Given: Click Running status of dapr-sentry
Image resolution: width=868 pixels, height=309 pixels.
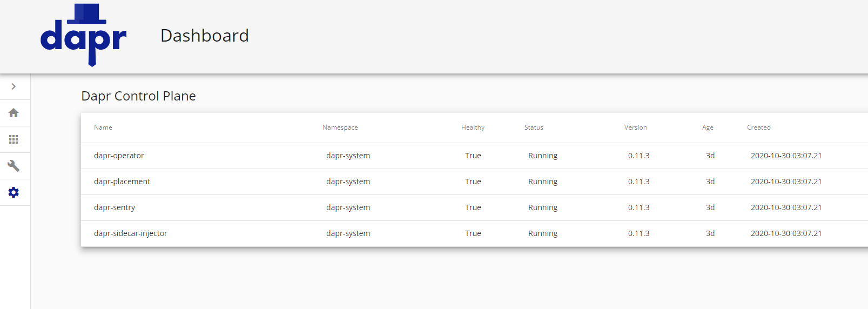Looking at the screenshot, I should click(x=543, y=207).
